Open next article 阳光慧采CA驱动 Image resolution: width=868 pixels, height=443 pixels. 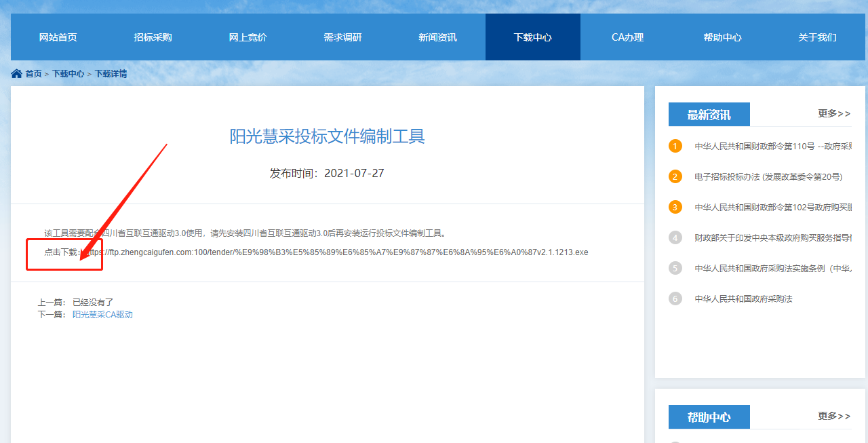pos(102,315)
